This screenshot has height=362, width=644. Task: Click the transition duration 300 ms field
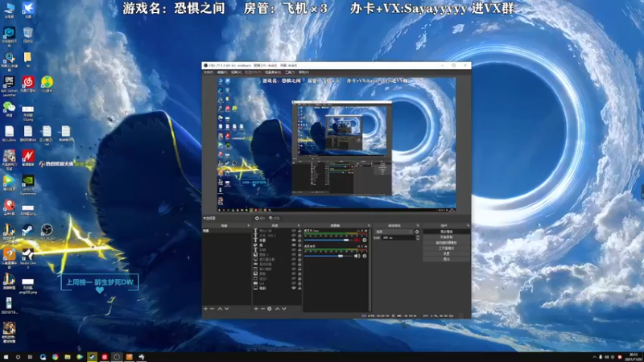pyautogui.click(x=398, y=237)
